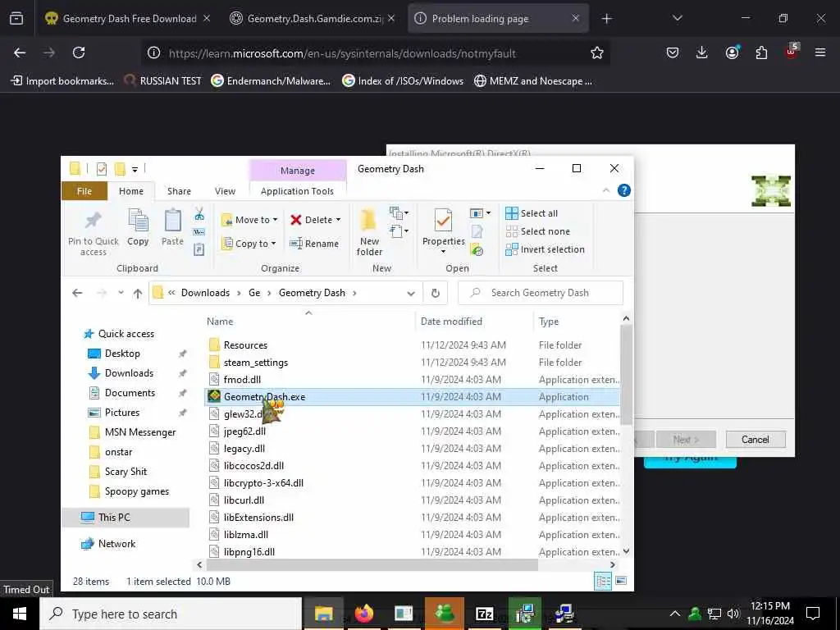This screenshot has width=840, height=630.
Task: Click the Select all option
Action: pyautogui.click(x=532, y=213)
